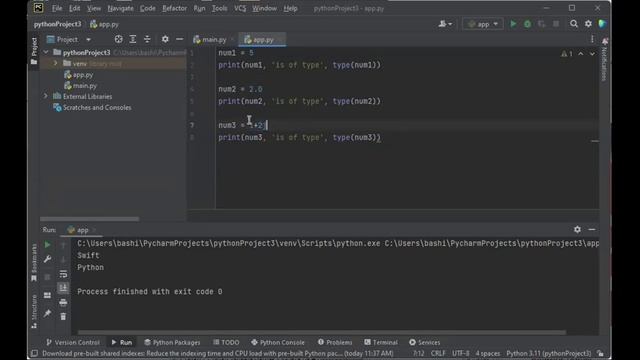Collapse all in Project tool window
Screen dimensions: 640x360
pyautogui.click(x=147, y=39)
